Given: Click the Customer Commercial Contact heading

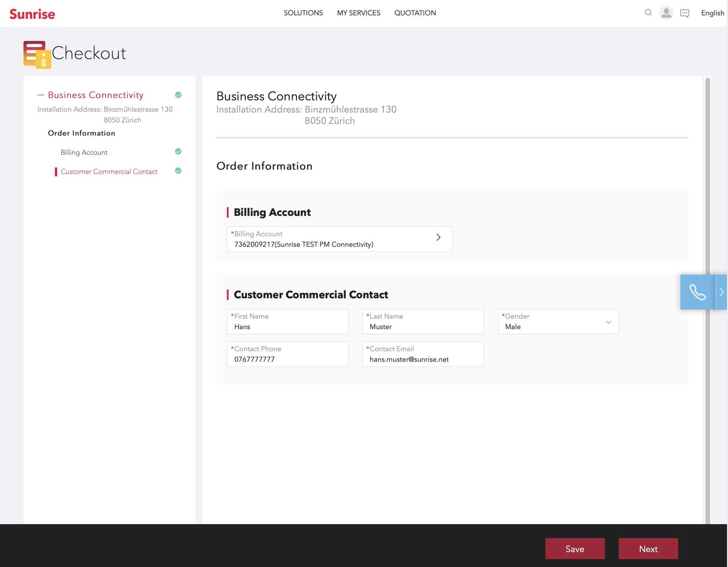Looking at the screenshot, I should coord(311,295).
